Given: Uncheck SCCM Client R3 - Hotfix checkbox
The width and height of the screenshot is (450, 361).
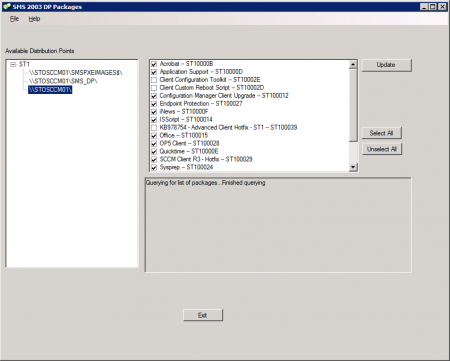Looking at the screenshot, I should click(154, 160).
